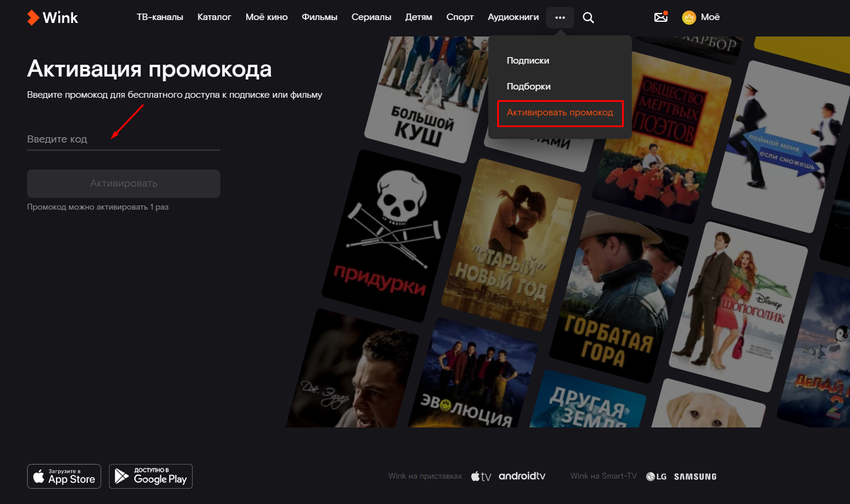
Task: Open the Спорт section
Action: [x=460, y=17]
